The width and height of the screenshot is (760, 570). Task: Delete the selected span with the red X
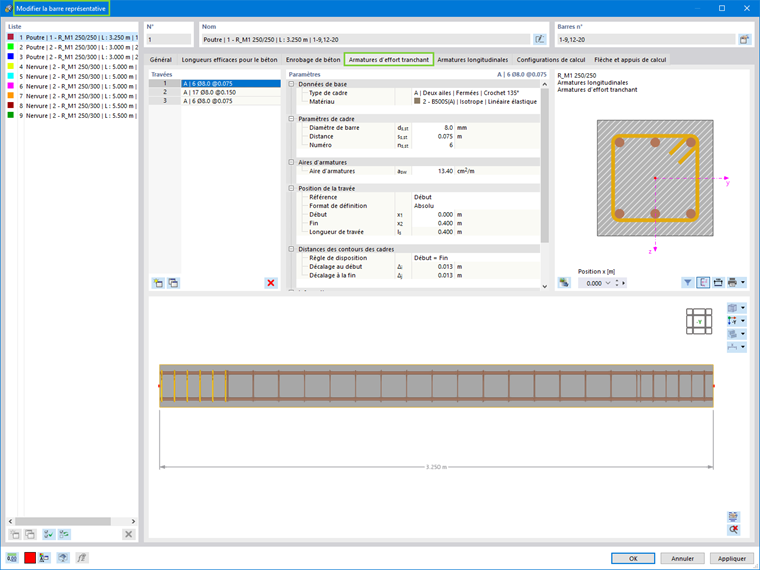point(271,283)
